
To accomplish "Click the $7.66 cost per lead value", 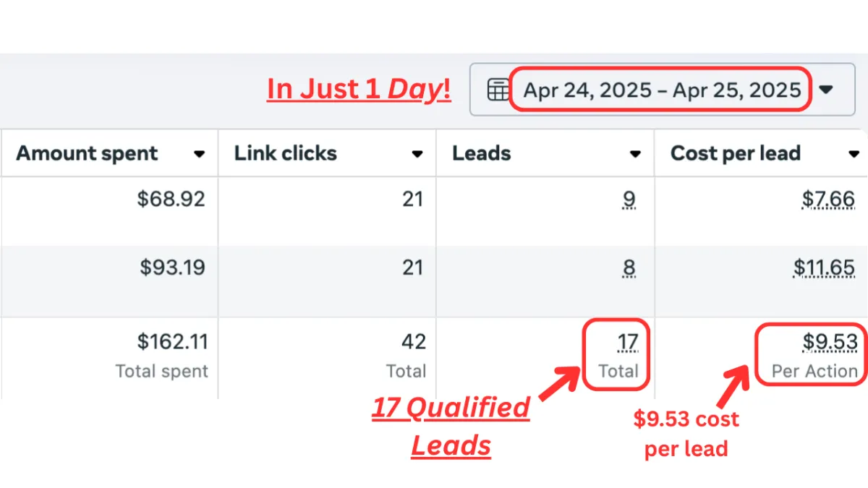I will pos(828,199).
